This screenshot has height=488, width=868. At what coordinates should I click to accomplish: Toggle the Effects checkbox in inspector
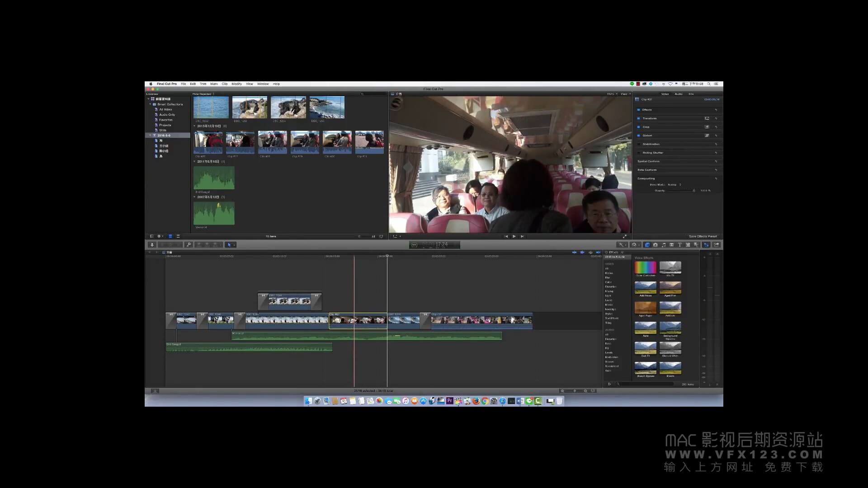click(x=638, y=110)
